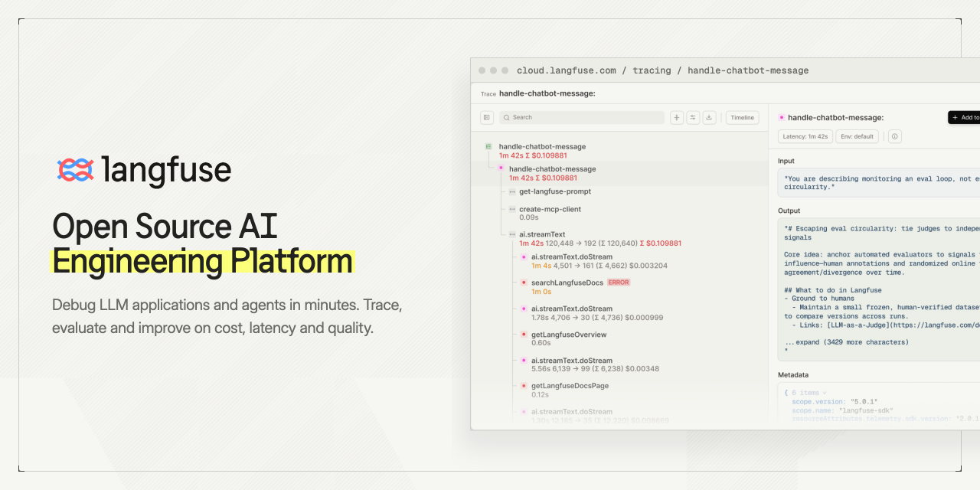This screenshot has width=980, height=490.
Task: Click the pink icon of the doStream row costing $0.00348
Action: coord(524,361)
